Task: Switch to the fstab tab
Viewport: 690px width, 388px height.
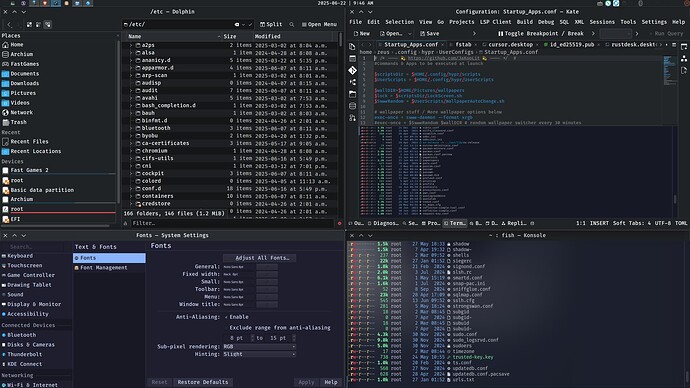Action: pos(463,44)
